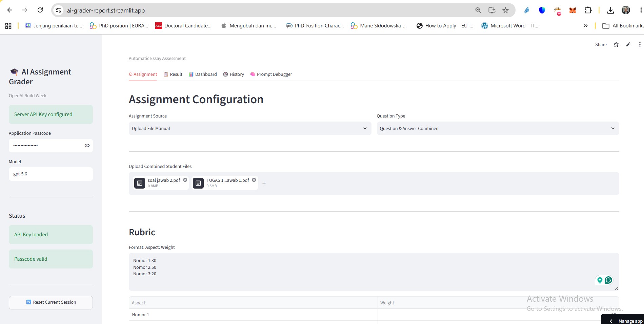Open the Grammarly icon in the rubric box

[x=608, y=280]
